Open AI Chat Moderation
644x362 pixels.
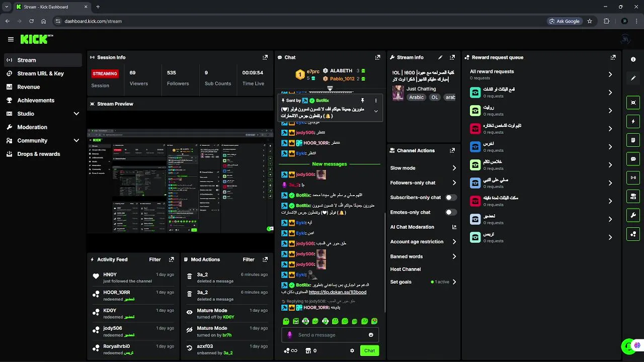pyautogui.click(x=424, y=227)
